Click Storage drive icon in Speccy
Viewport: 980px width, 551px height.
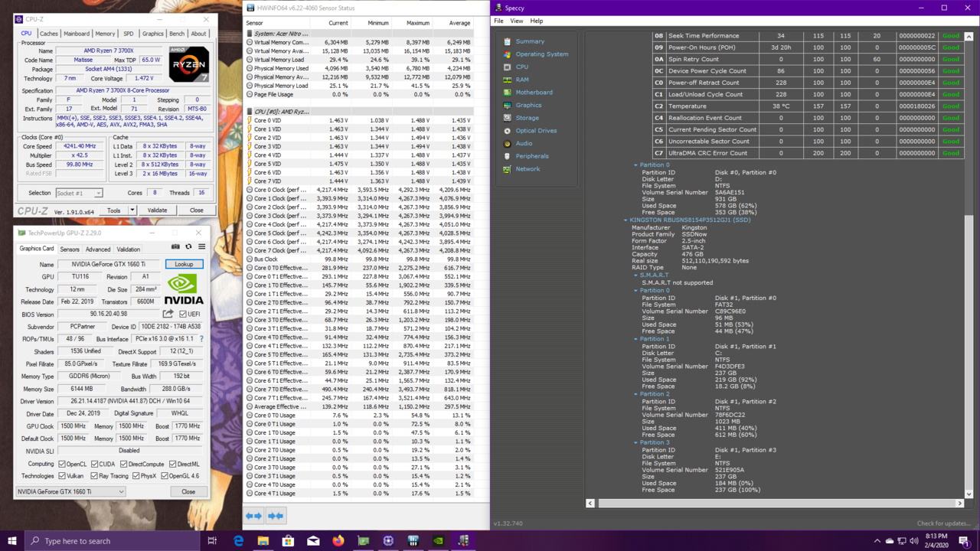coord(507,118)
